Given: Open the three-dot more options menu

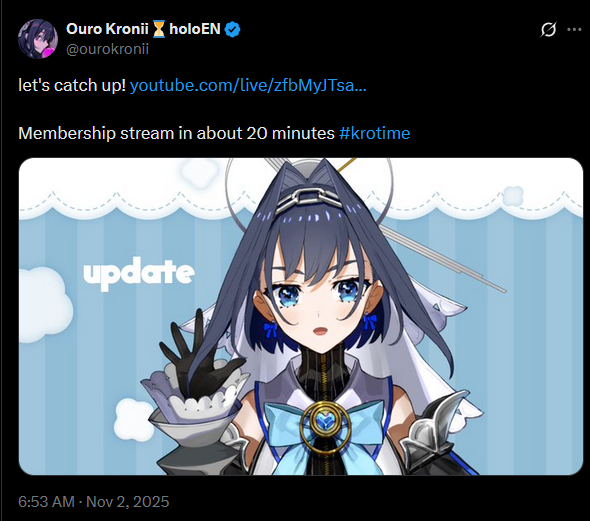Looking at the screenshot, I should (574, 29).
